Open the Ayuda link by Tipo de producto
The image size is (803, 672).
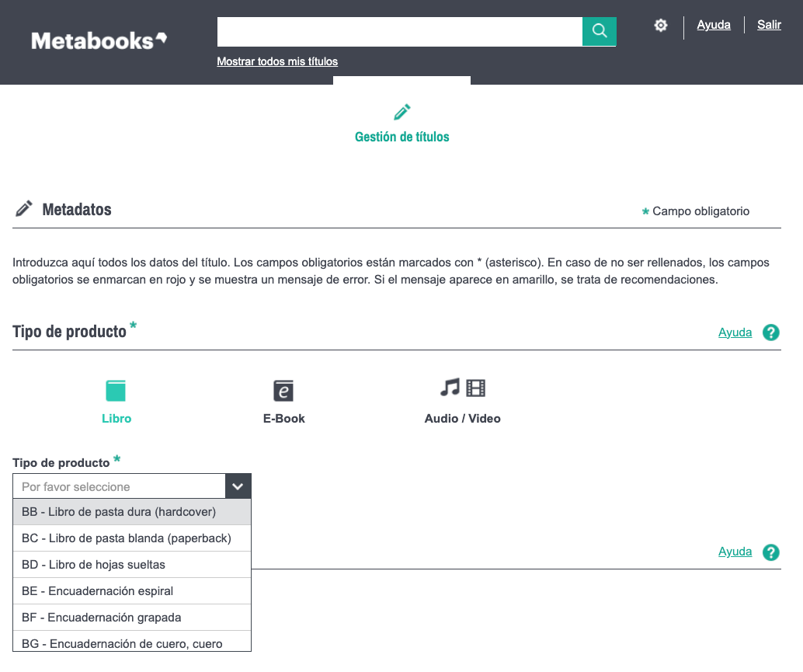tap(735, 333)
